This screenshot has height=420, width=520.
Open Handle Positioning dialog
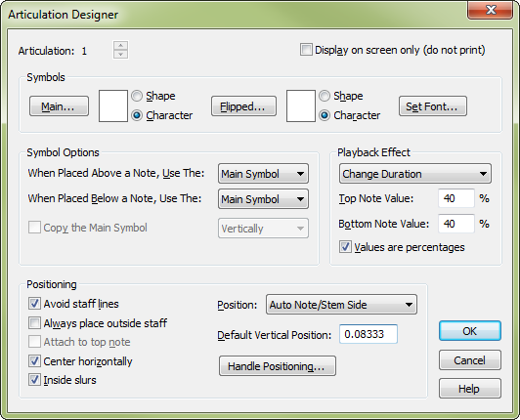pos(278,366)
